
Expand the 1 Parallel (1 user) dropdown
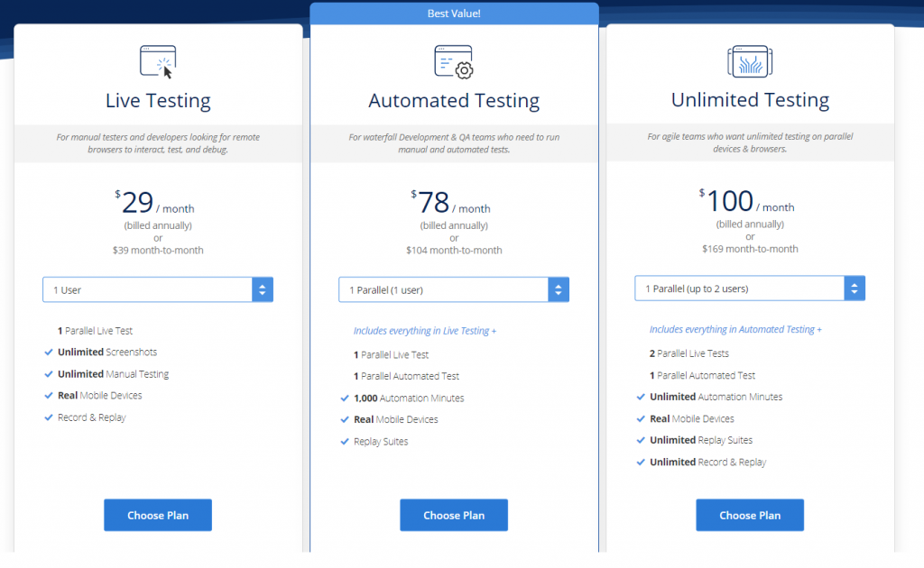coord(454,289)
